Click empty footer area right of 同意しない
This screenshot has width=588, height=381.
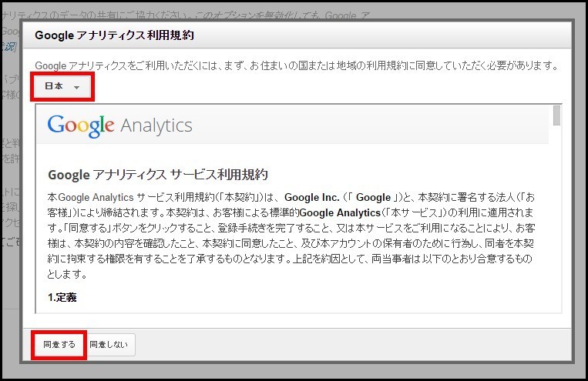coord(347,345)
